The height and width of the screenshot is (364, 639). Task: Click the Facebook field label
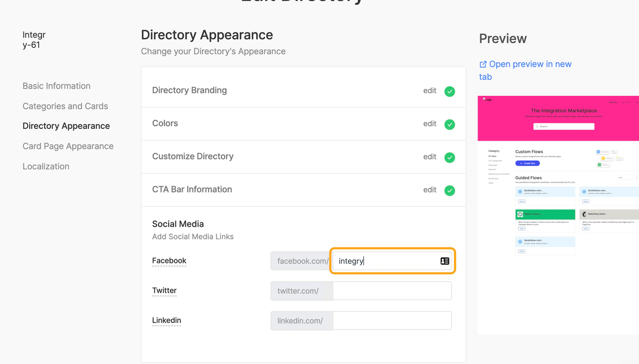(169, 261)
